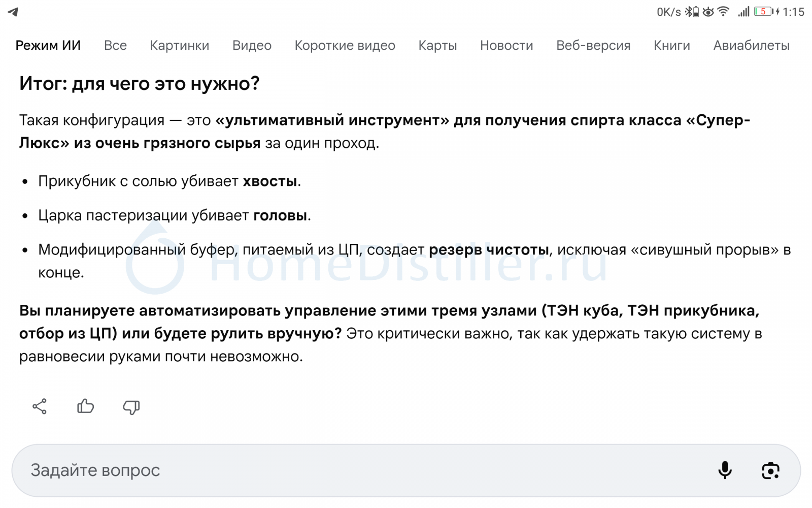Open the Картинки tab
The height and width of the screenshot is (508, 812).
pos(179,46)
